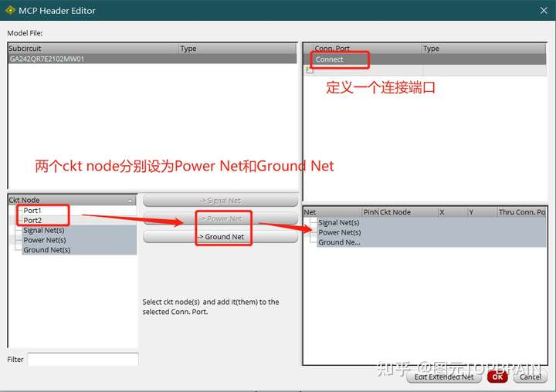
Task: Select Power Net(s) row in Net table
Action: (432, 232)
